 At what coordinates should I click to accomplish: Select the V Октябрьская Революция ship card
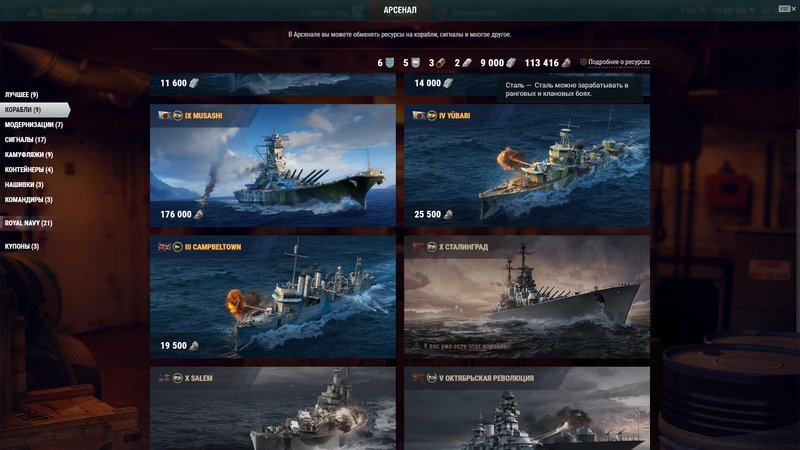click(x=527, y=408)
